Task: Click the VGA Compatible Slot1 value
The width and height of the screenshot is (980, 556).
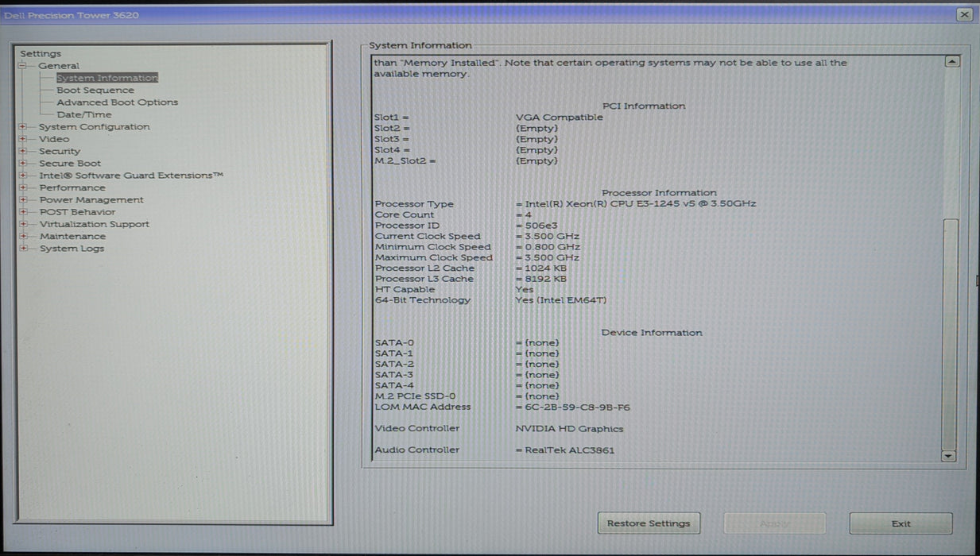Action: tap(560, 118)
